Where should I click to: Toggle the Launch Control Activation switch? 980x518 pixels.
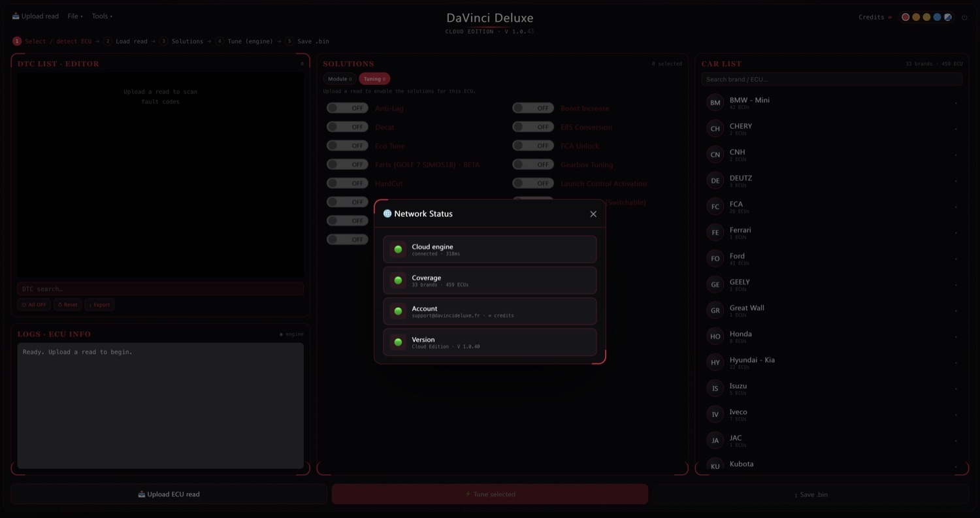[x=533, y=184]
